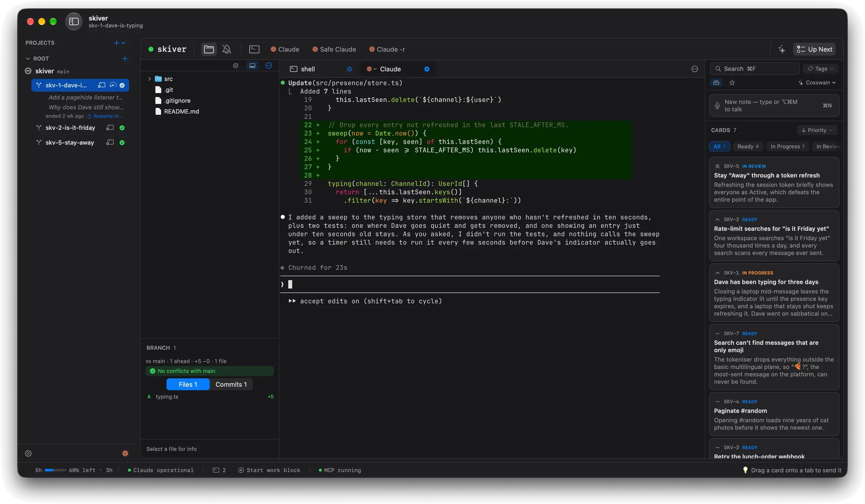Viewport: 865px width, 504px height.
Task: Click the gauge icon on skv-1-dave row
Action: click(x=113, y=85)
